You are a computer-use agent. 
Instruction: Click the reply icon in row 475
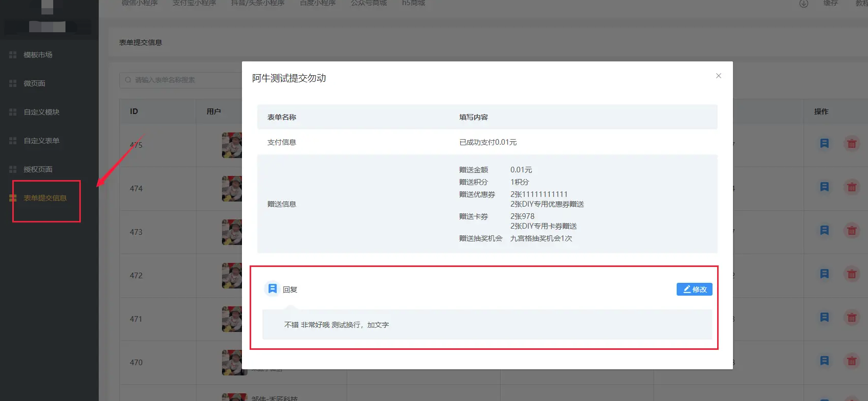coord(825,144)
